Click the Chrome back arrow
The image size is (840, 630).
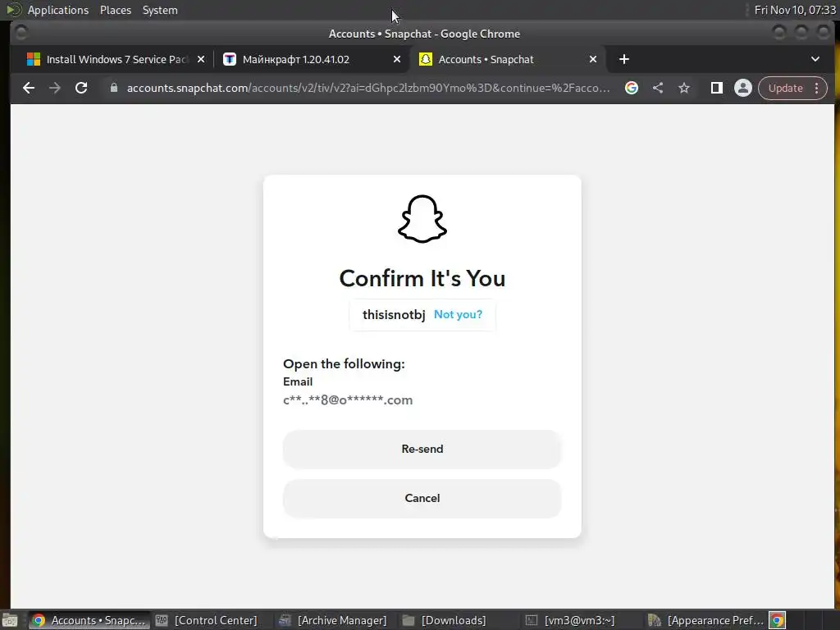29,88
